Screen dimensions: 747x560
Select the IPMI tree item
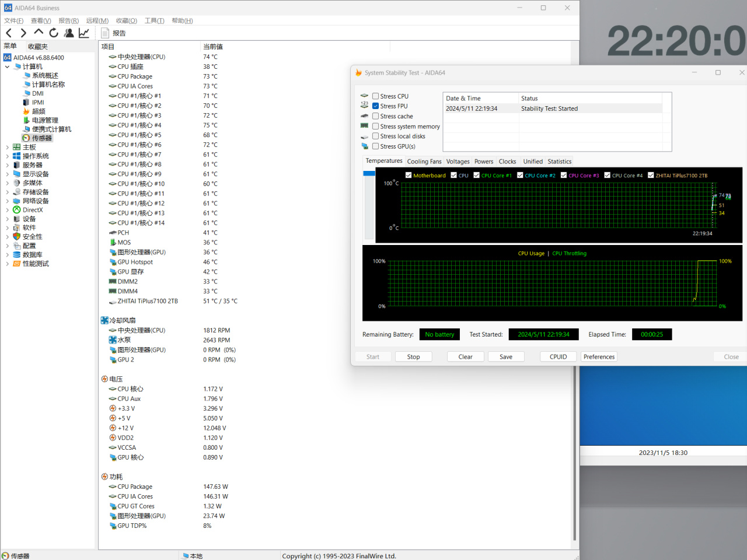pos(38,103)
